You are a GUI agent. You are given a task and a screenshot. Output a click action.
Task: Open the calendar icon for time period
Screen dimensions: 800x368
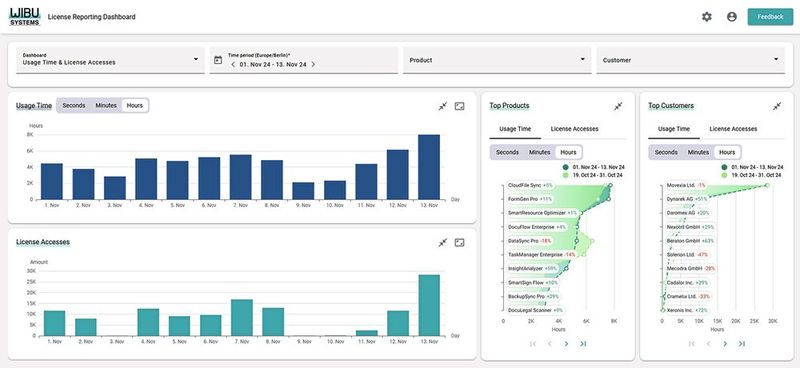point(218,60)
